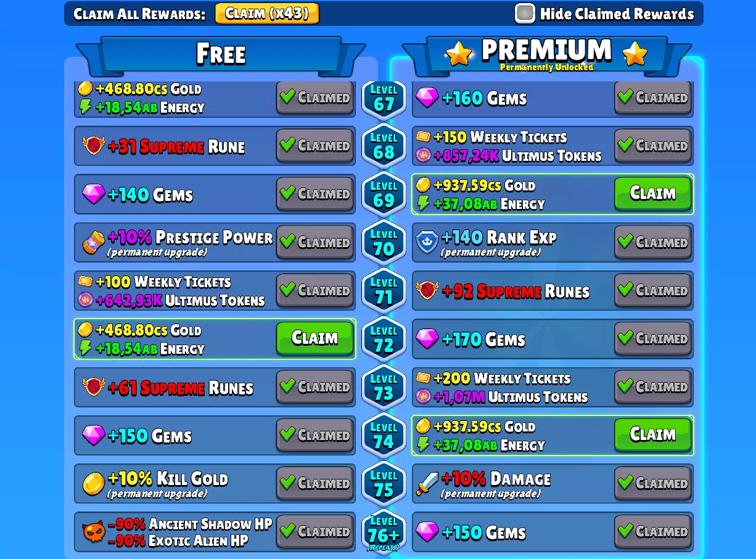Click the Prestige Power scroll icon

pos(93,242)
